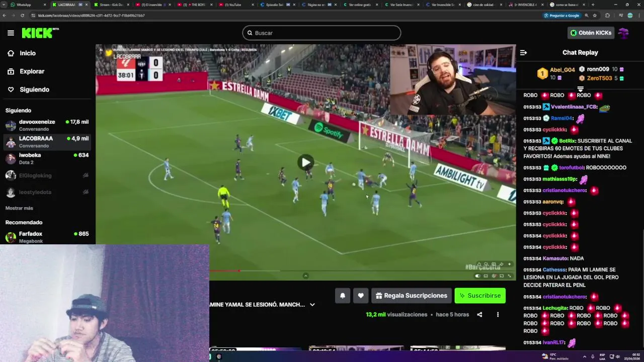Screen dimensions: 644x362
Task: Open Siguiendo in the sidebar
Action: coord(34,89)
